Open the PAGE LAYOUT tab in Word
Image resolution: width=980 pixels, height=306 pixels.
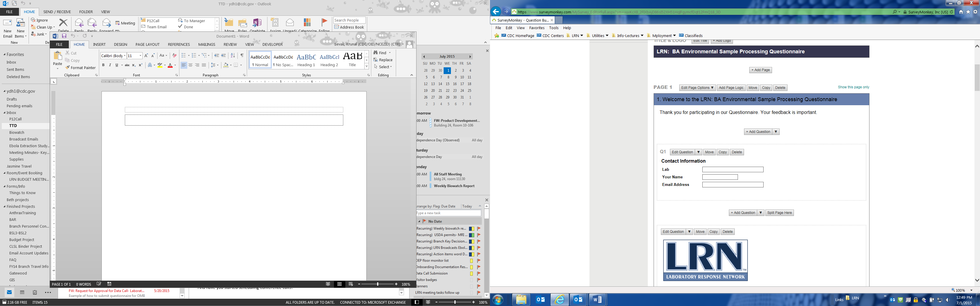[147, 45]
